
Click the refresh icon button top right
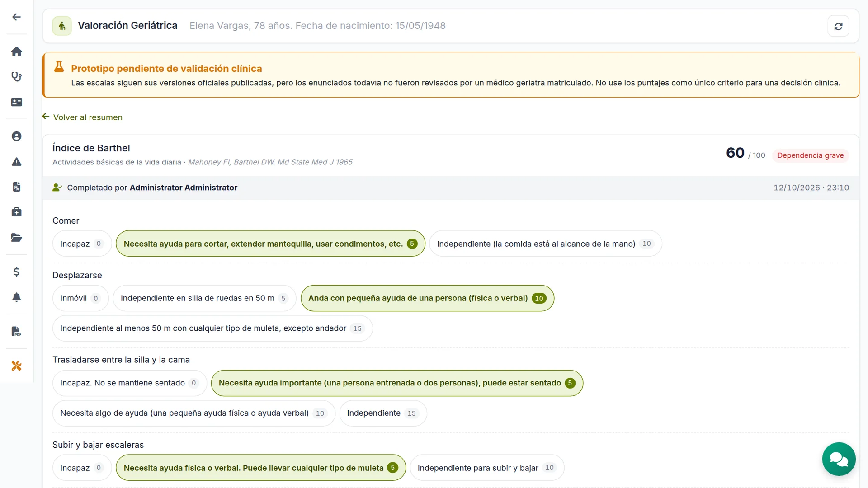[x=838, y=26]
